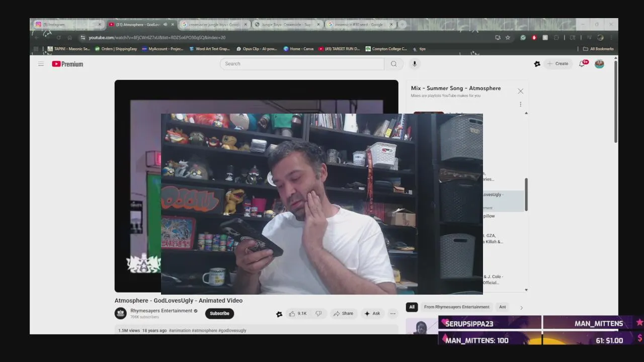Click the #animation hashtag
Viewport: 644px width, 362px height.
tap(180, 330)
